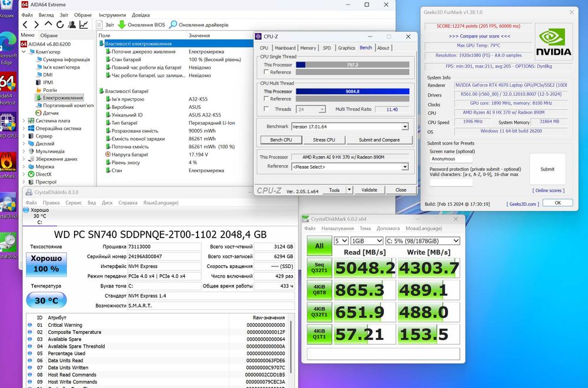Click blue status icon for Available Spare
The image size is (588, 388).
coord(29,339)
